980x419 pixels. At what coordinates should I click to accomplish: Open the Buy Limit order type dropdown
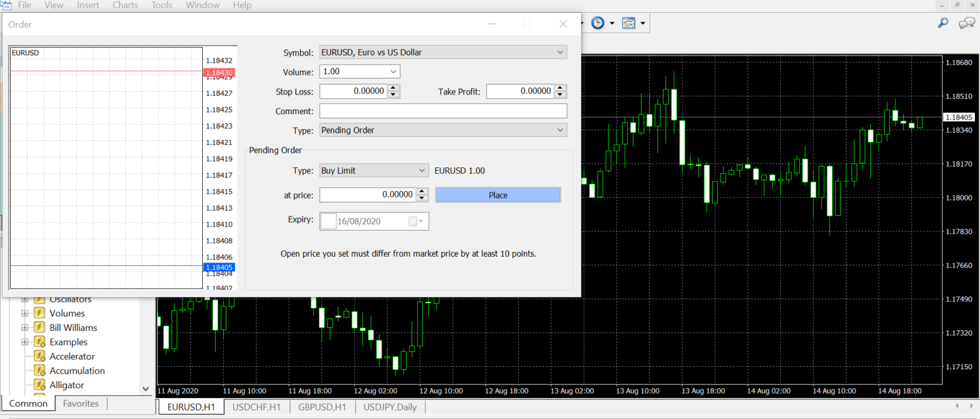click(421, 171)
